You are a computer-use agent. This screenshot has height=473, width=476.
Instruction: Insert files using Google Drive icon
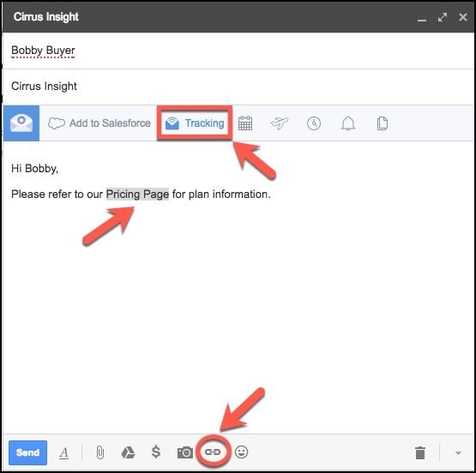128,452
